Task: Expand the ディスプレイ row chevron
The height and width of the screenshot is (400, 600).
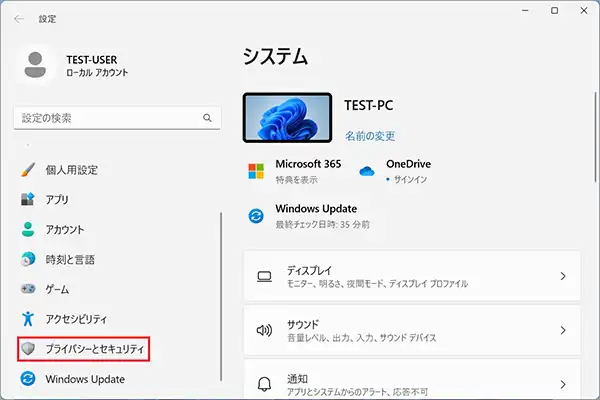Action: 563,276
